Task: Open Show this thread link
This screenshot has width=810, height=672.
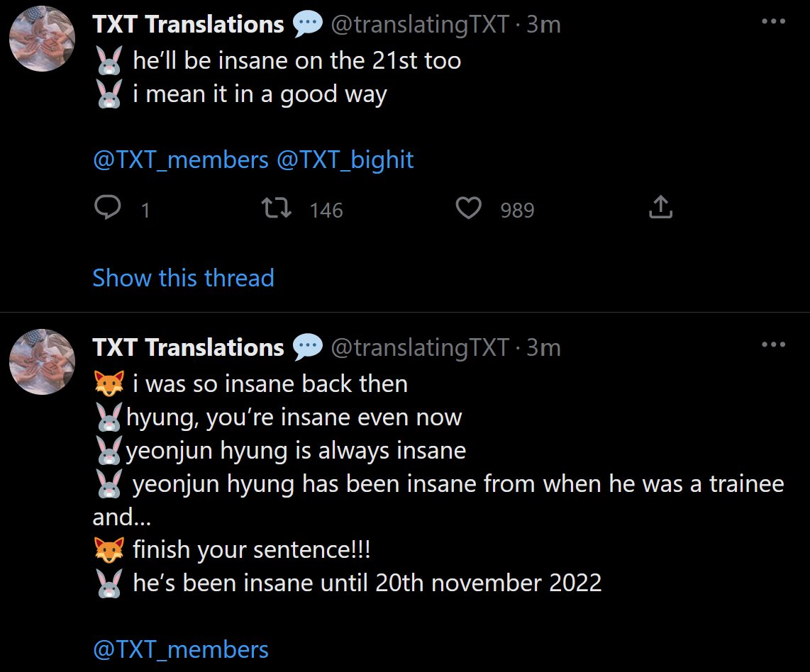Action: [x=184, y=278]
